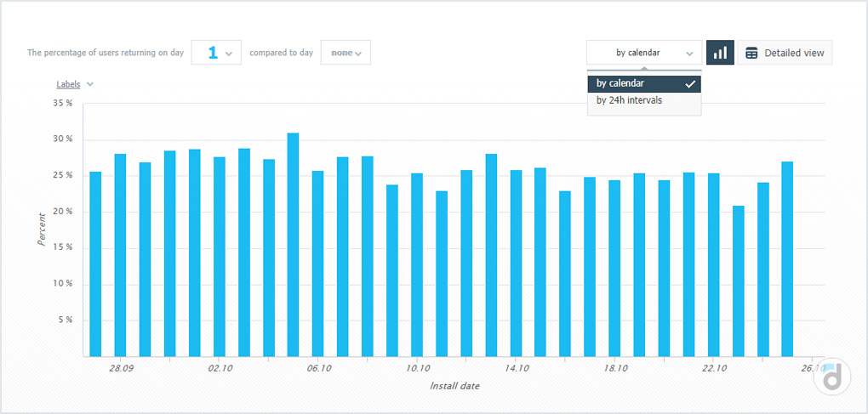
Task: Click the shortest bar after 22.10
Action: pyautogui.click(x=738, y=281)
